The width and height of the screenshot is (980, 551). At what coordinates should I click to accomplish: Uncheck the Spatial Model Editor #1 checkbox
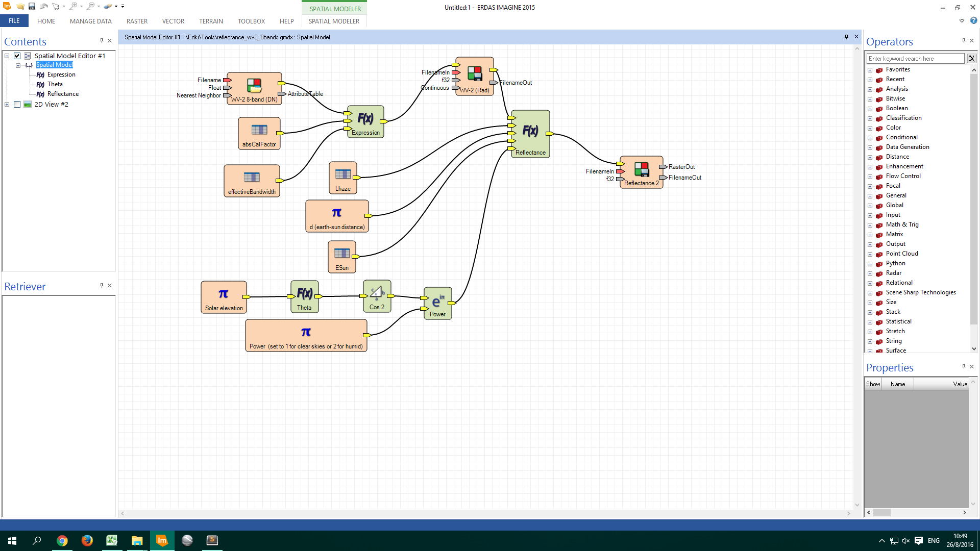click(x=17, y=56)
